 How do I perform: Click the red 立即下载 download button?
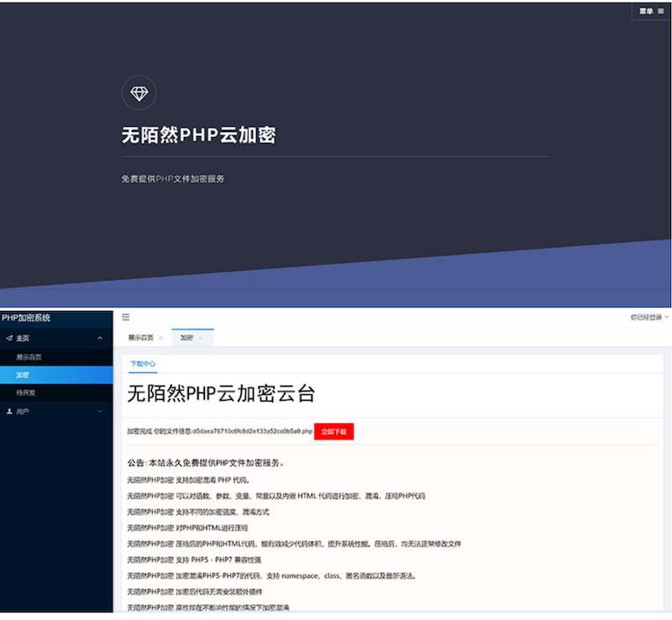pos(334,431)
